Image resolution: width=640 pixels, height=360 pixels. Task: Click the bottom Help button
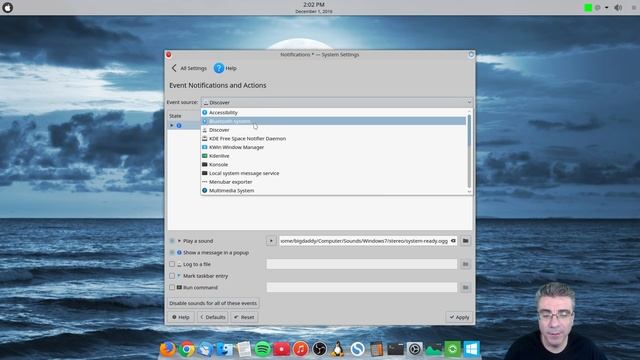(181, 317)
